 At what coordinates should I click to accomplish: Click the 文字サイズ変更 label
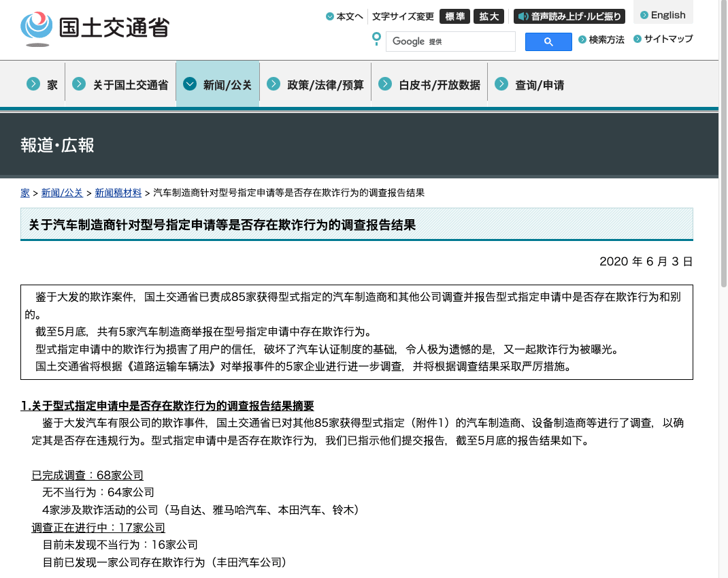(403, 16)
